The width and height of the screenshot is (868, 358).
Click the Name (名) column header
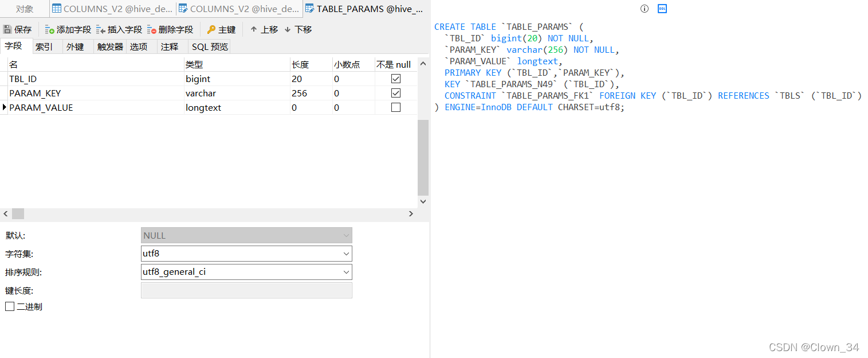95,64
